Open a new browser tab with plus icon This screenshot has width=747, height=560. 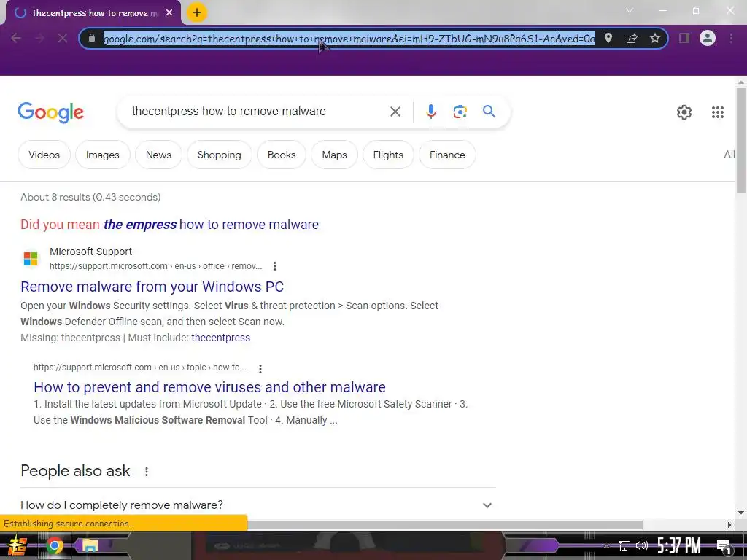point(197,12)
